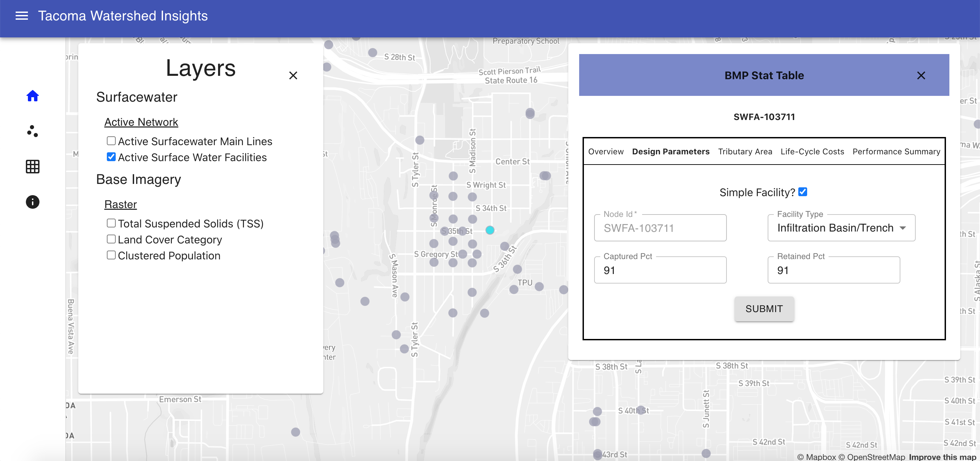Open the hamburger navigation menu
980x461 pixels.
point(22,16)
